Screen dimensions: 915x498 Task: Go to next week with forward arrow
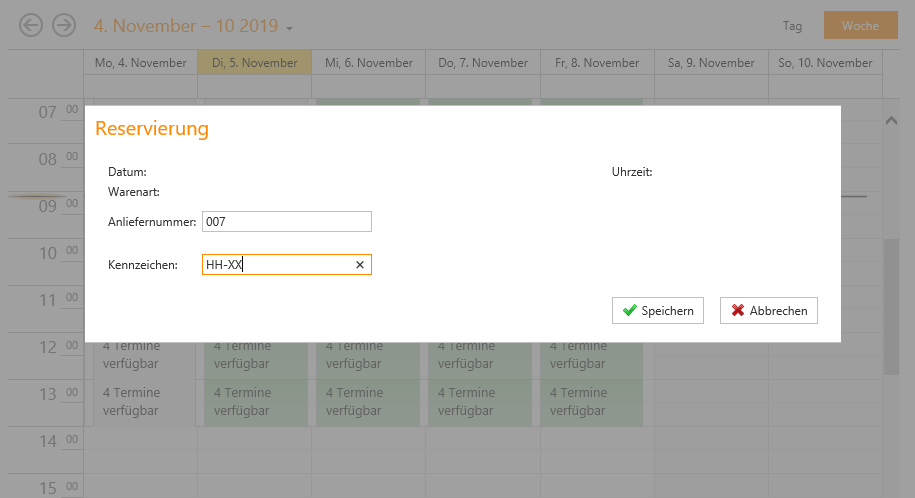click(x=64, y=25)
